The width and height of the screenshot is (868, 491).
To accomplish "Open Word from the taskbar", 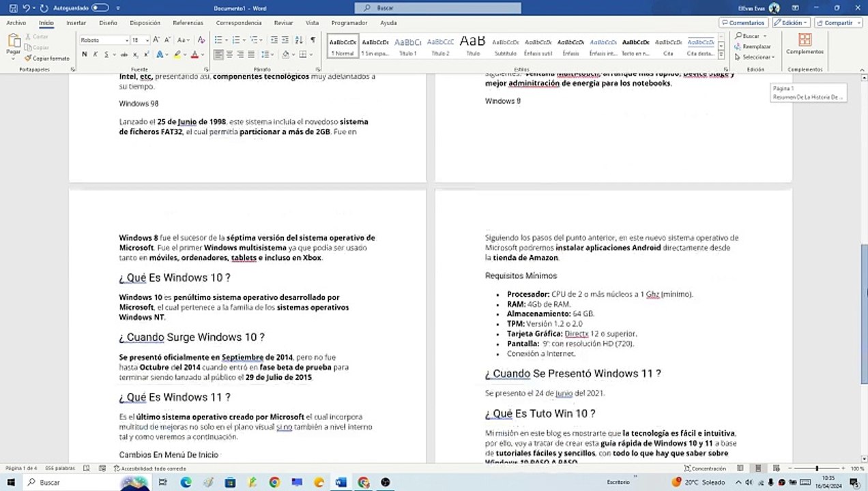I will click(341, 482).
